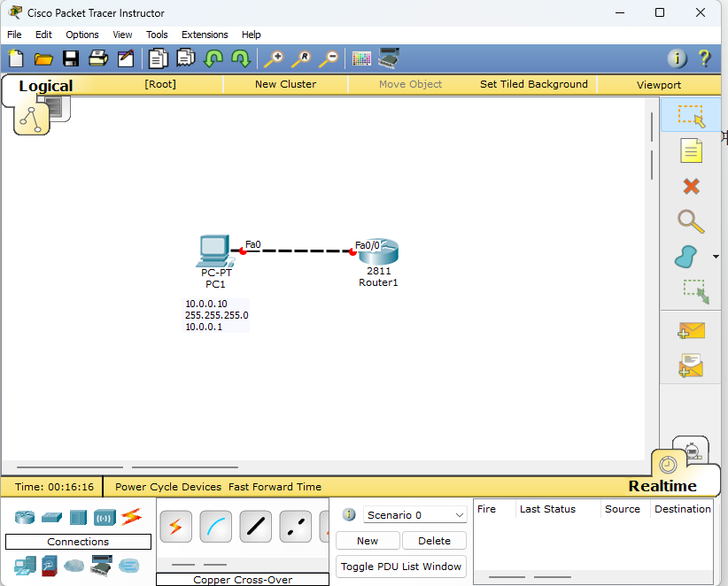
Task: Open the Activity Wizard icon
Action: coord(126,58)
